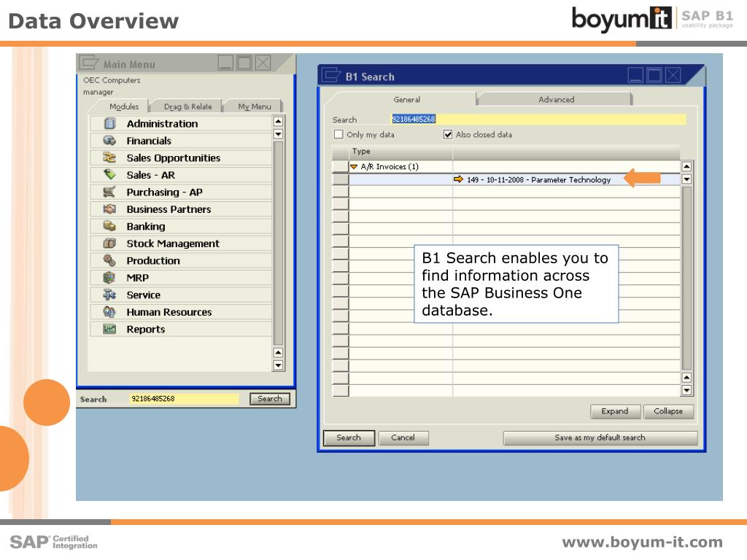Open the Production module
The image size is (747, 560).
[181, 260]
